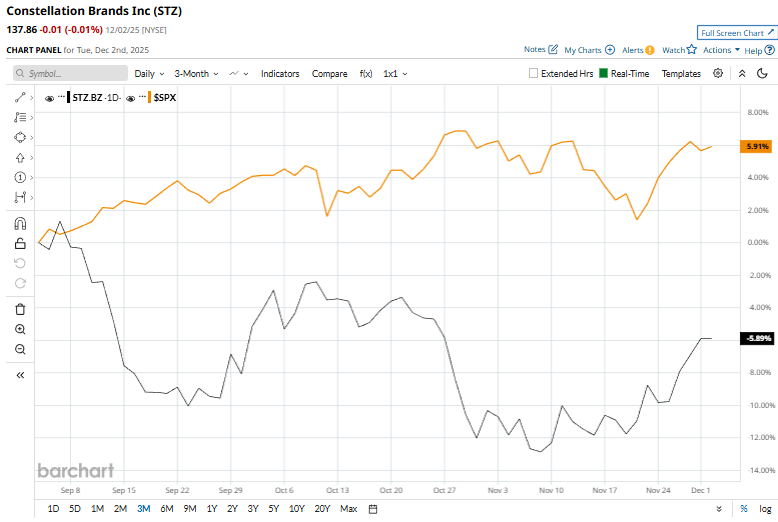Screen dimensions: 778x522
Task: Select the 5D time range
Action: click(75, 509)
